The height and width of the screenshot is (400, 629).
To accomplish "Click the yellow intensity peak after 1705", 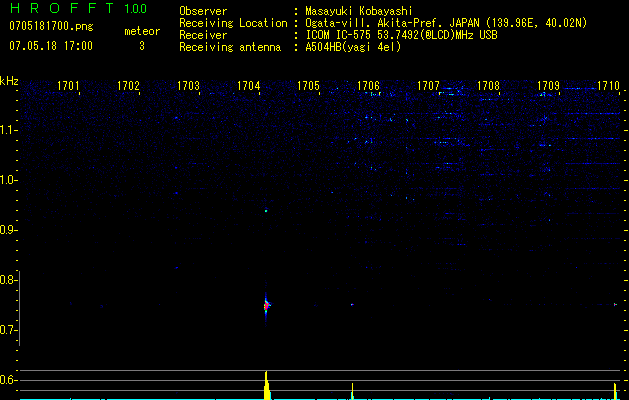I will click(352, 392).
